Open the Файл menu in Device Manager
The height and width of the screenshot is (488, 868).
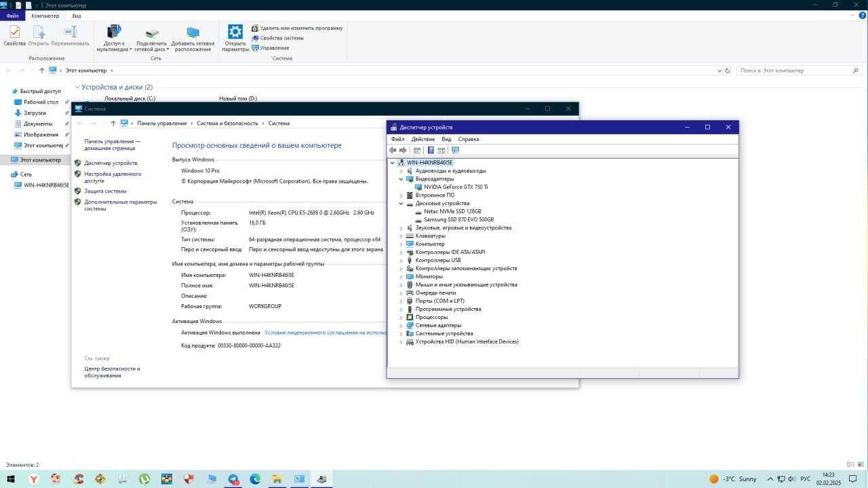pos(397,139)
